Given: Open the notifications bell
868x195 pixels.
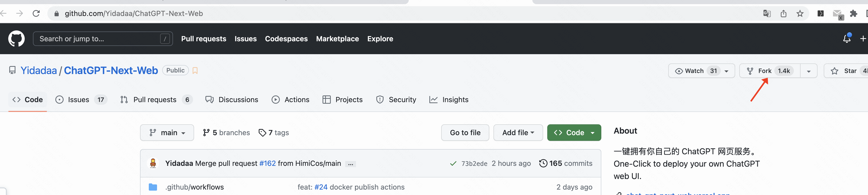Looking at the screenshot, I should (x=846, y=39).
